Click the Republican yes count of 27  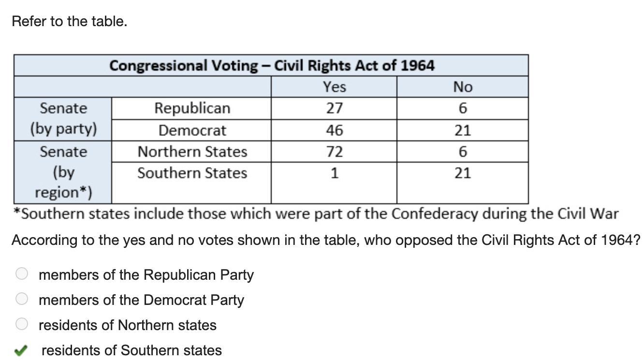point(334,108)
